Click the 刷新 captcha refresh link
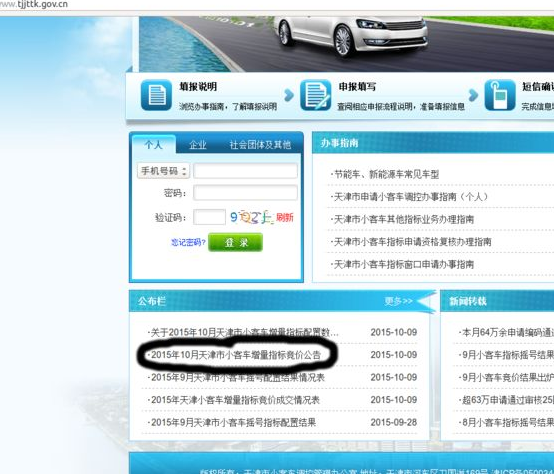This screenshot has width=554, height=474. 285,217
